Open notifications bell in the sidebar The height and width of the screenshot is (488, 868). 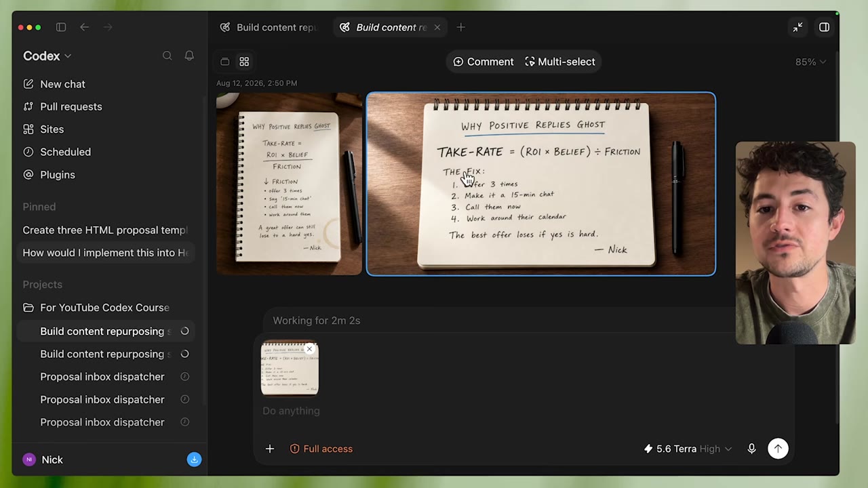[x=189, y=56]
